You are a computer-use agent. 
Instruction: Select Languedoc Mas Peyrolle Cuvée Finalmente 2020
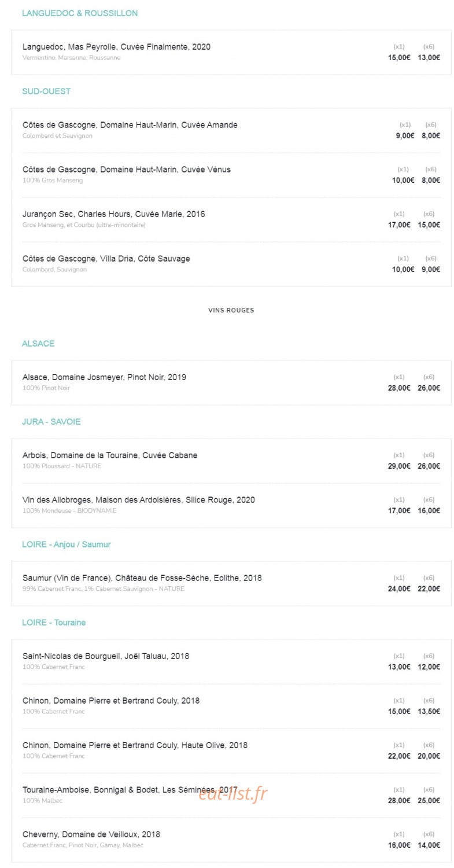click(x=116, y=47)
